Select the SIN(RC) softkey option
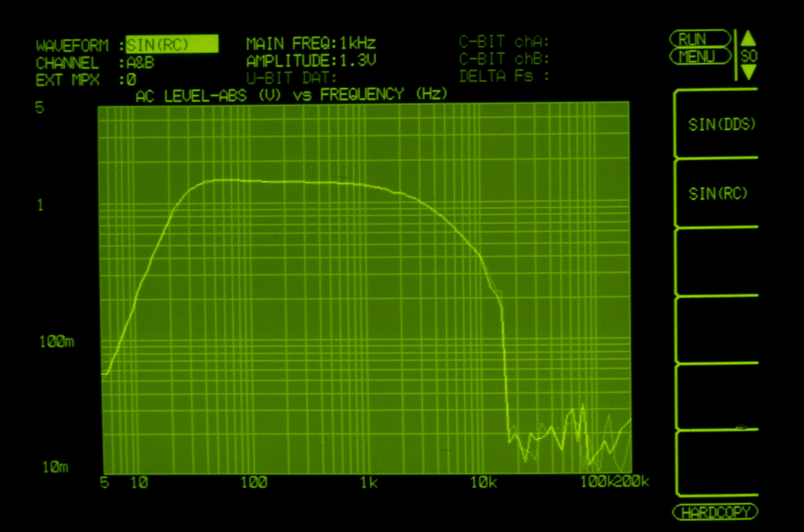This screenshot has width=804, height=532. (717, 194)
